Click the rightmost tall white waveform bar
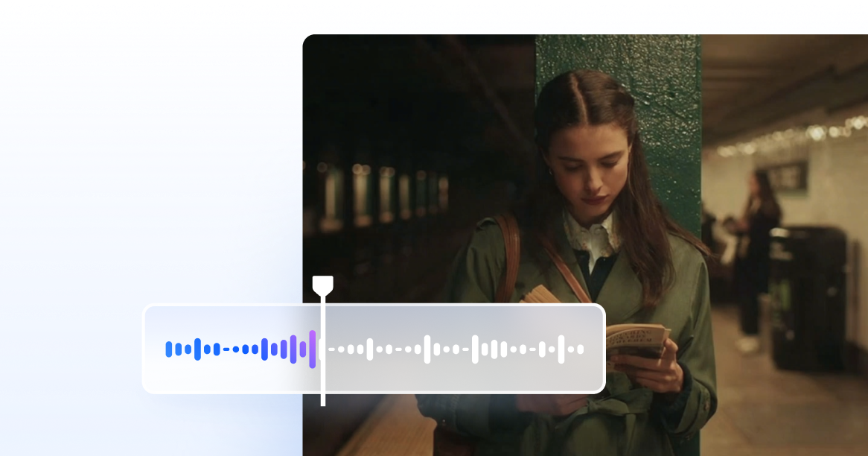Screen dimensions: 868x456 click(x=561, y=349)
